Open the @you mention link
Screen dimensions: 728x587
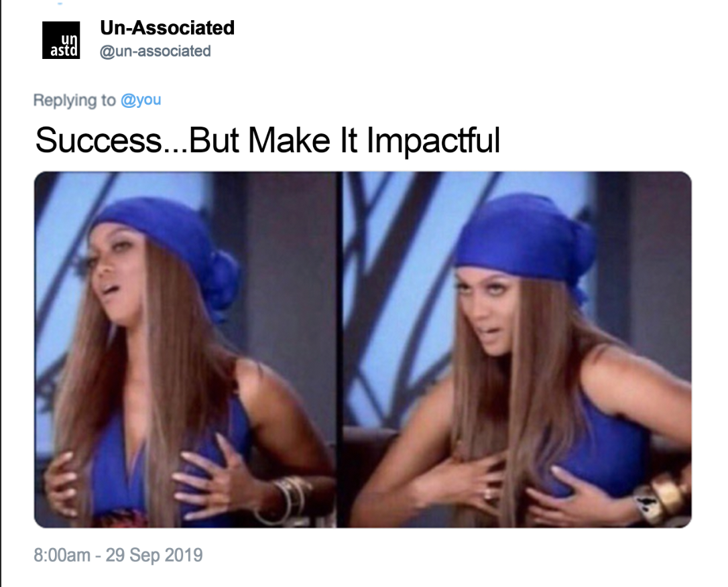(x=141, y=100)
